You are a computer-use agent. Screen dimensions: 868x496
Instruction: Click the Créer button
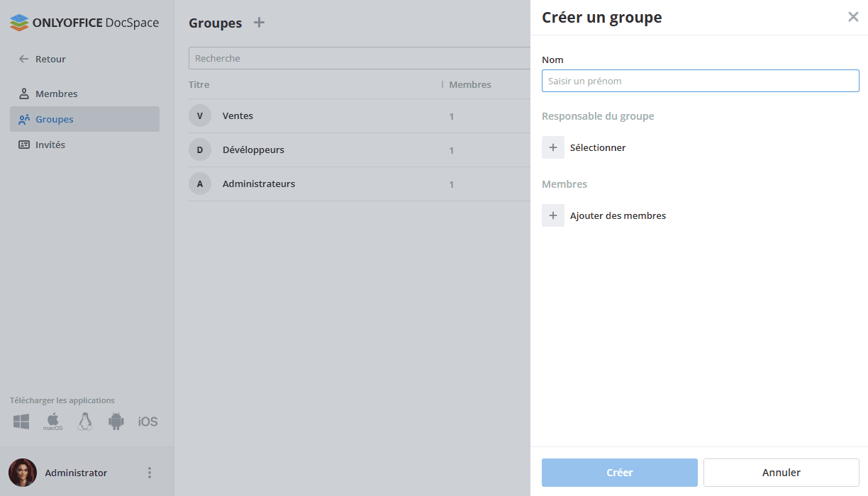click(x=619, y=472)
